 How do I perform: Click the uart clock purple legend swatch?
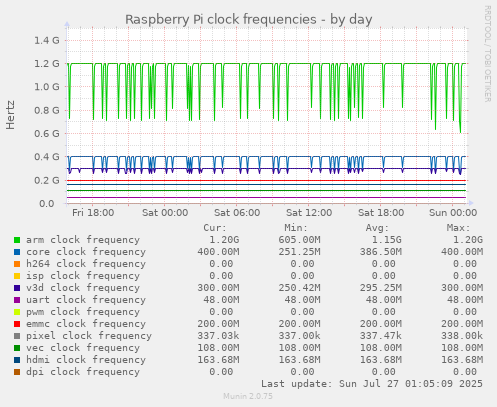point(17,300)
